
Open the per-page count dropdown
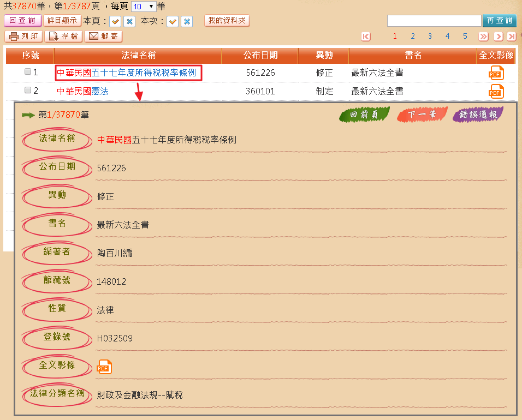coord(143,7)
